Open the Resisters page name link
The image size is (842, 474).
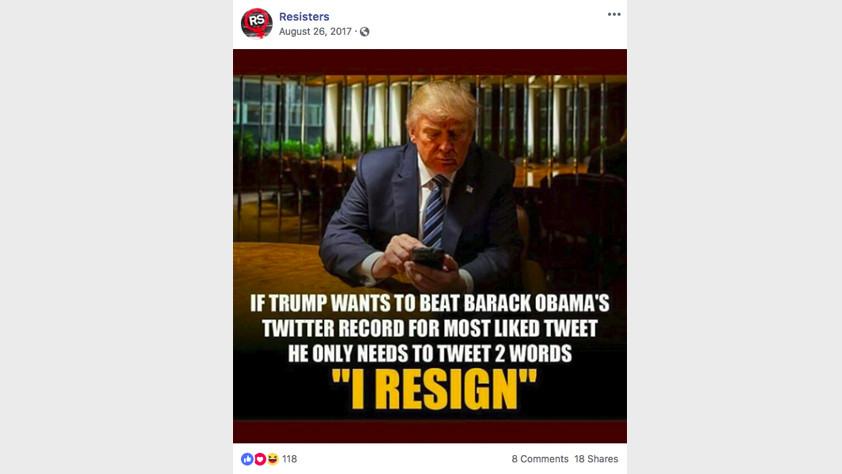click(x=304, y=17)
